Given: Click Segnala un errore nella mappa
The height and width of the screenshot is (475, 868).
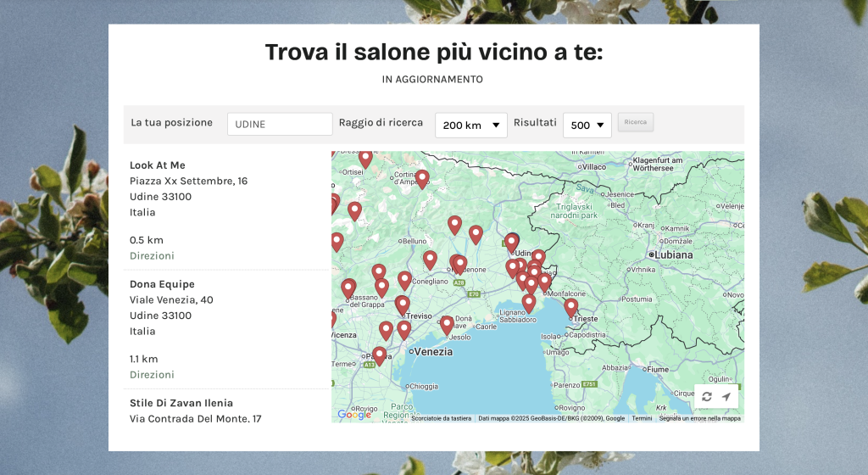Looking at the screenshot, I should click(699, 418).
